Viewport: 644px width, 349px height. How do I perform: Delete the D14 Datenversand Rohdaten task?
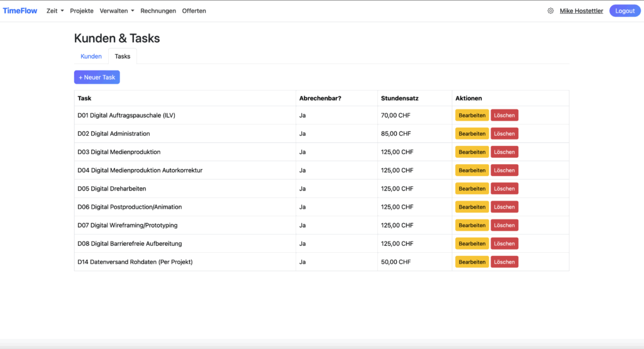point(504,262)
